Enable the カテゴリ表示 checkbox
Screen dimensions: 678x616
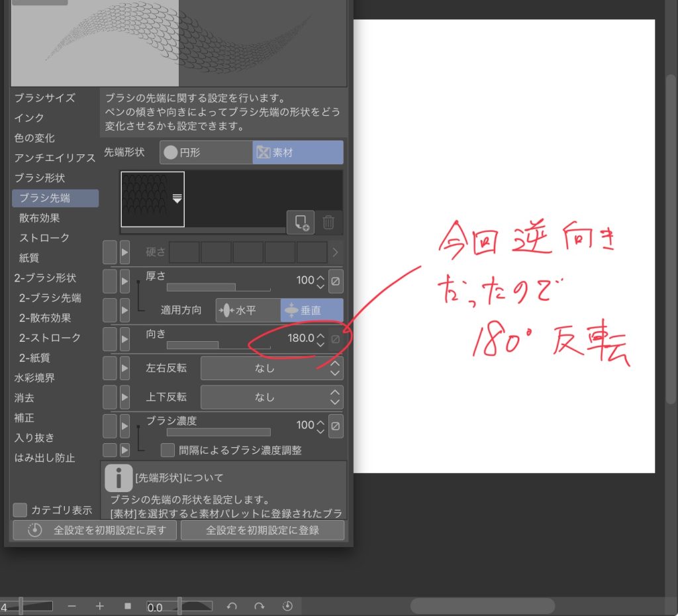pos(21,510)
